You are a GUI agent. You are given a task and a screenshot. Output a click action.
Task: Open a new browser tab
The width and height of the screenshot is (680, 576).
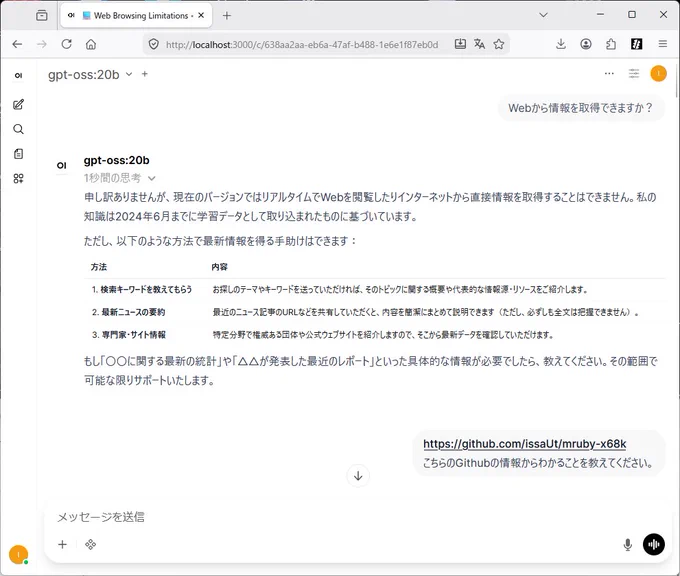pyautogui.click(x=226, y=16)
